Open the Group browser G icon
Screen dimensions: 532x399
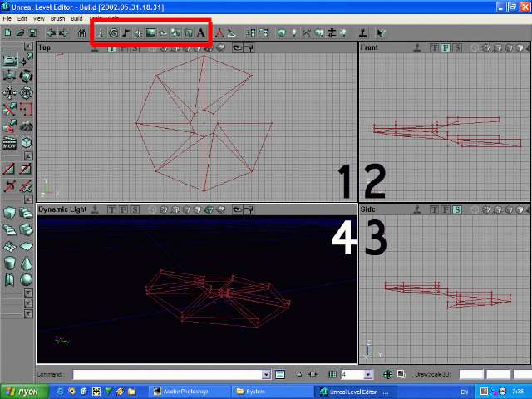click(x=114, y=33)
